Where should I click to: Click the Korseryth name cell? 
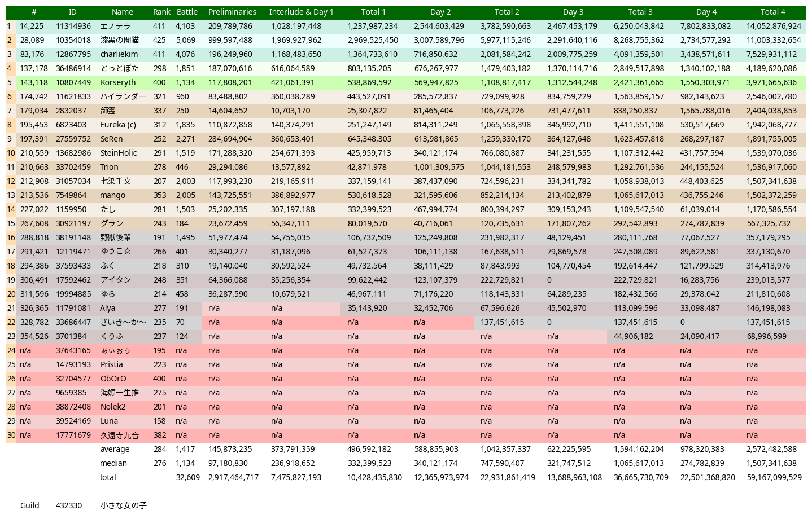(x=118, y=82)
